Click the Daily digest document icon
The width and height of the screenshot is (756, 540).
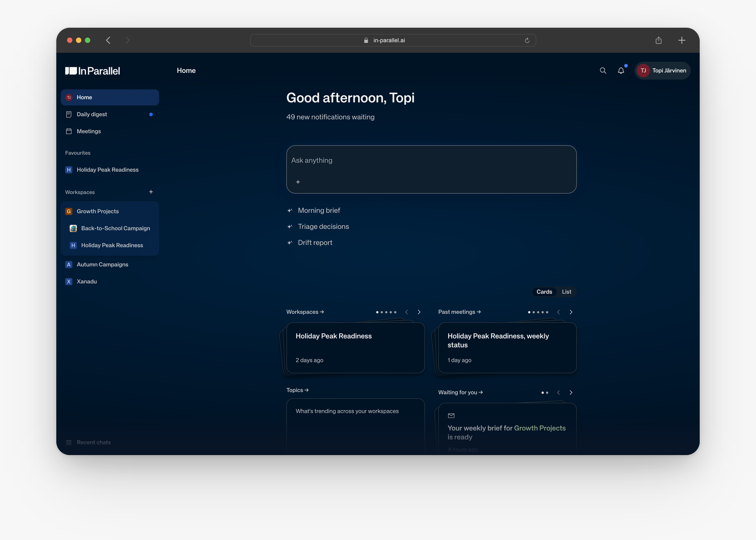click(69, 114)
